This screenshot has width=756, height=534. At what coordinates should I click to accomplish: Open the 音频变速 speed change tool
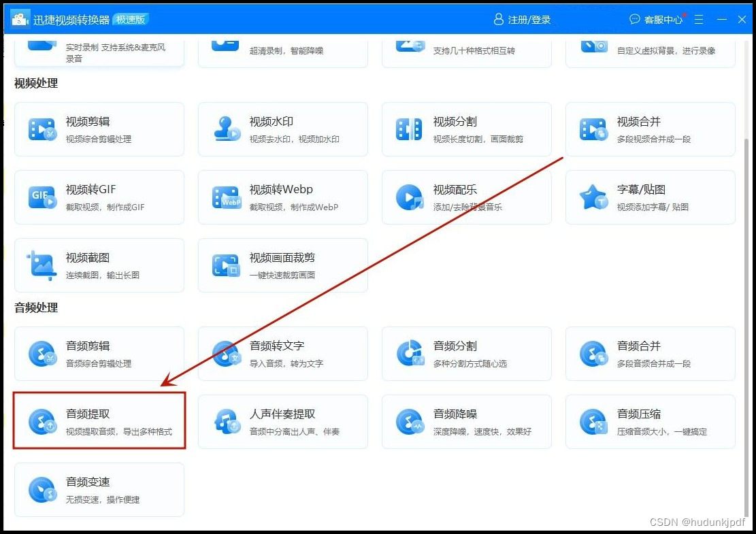point(99,489)
